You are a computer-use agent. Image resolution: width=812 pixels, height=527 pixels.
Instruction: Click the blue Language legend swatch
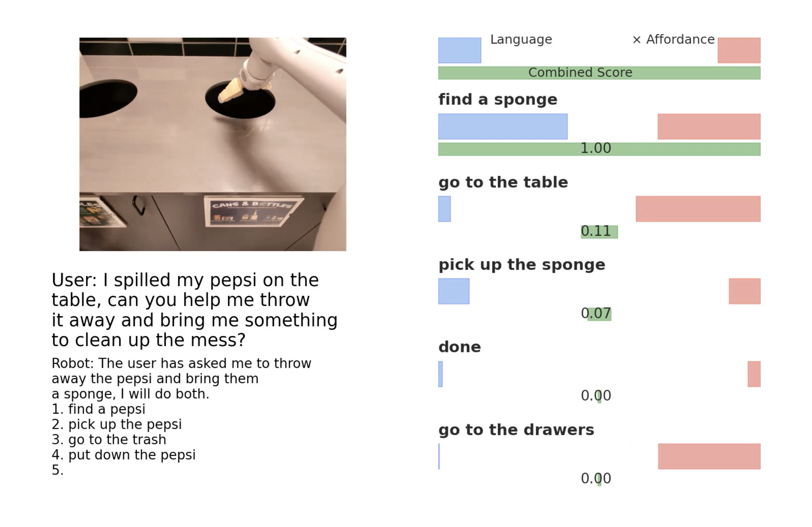point(459,50)
